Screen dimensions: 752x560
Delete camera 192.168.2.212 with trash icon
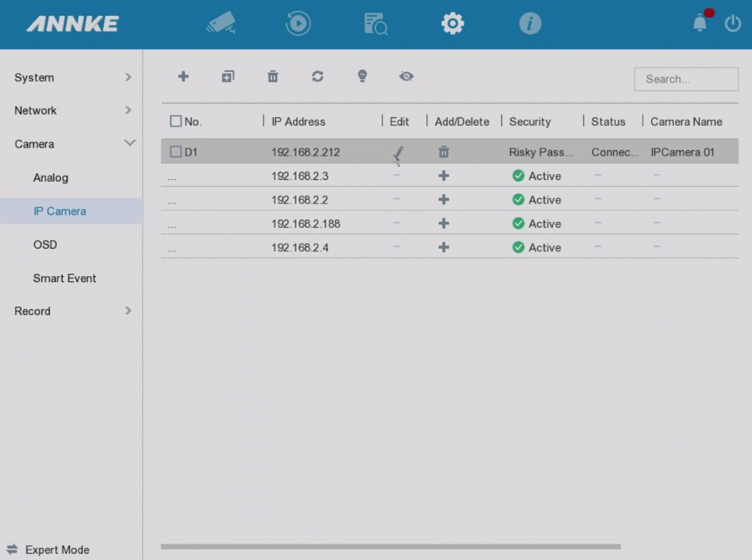coord(443,152)
